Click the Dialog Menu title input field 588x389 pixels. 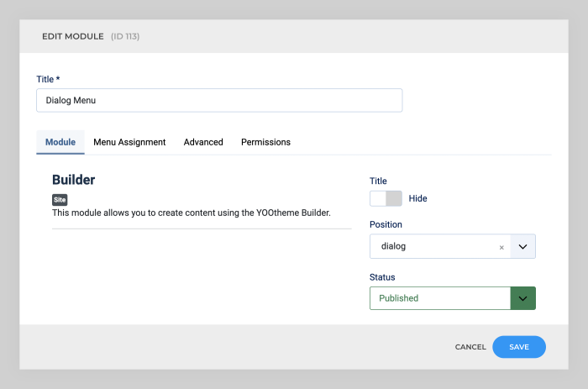click(x=219, y=100)
